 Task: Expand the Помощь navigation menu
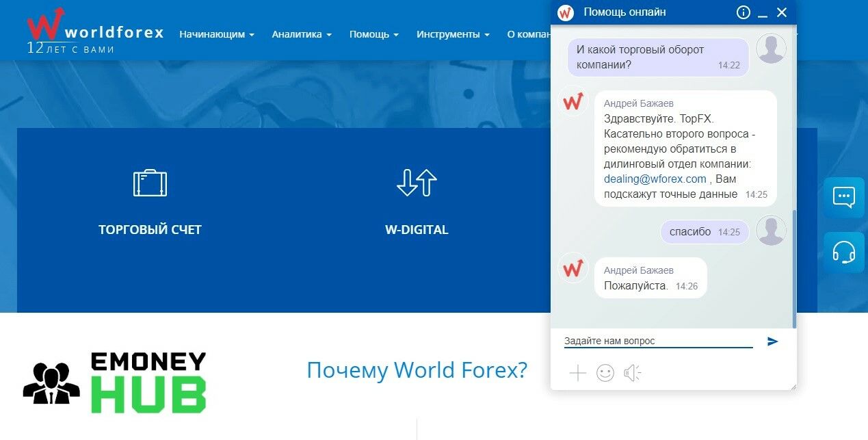[374, 34]
